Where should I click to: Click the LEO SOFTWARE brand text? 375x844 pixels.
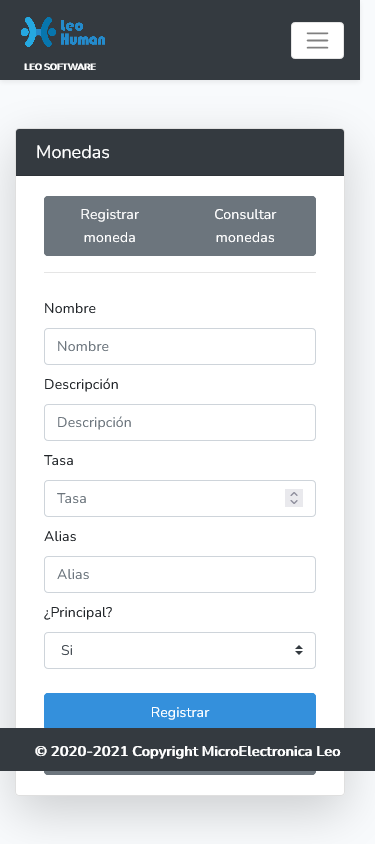click(x=60, y=67)
